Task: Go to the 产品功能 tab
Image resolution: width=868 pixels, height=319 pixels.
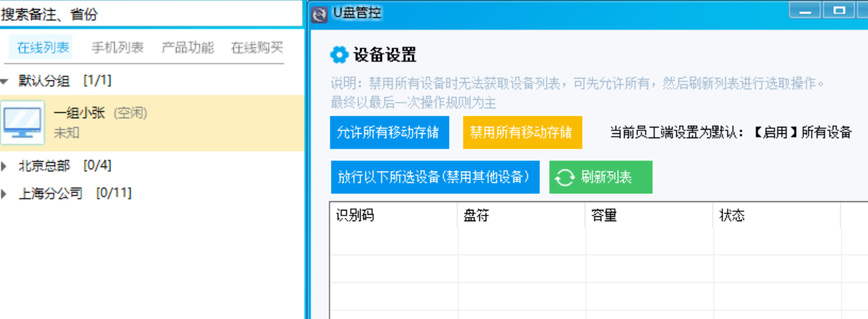Action: (x=187, y=48)
